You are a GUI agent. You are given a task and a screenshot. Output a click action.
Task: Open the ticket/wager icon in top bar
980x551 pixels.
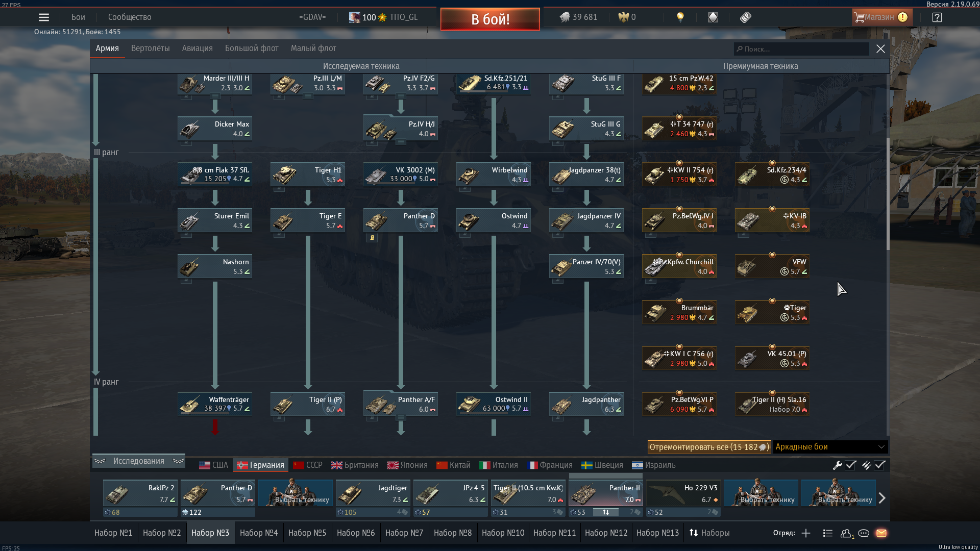coord(746,17)
